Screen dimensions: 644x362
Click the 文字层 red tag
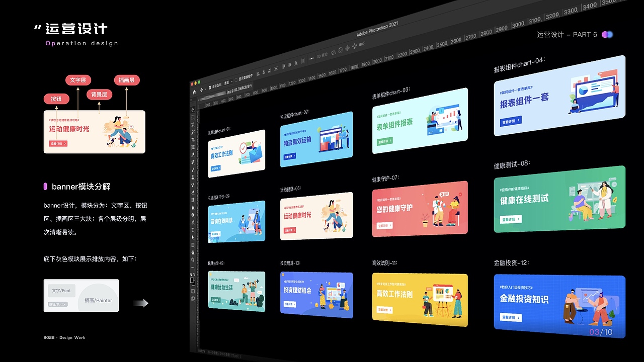pyautogui.click(x=78, y=80)
